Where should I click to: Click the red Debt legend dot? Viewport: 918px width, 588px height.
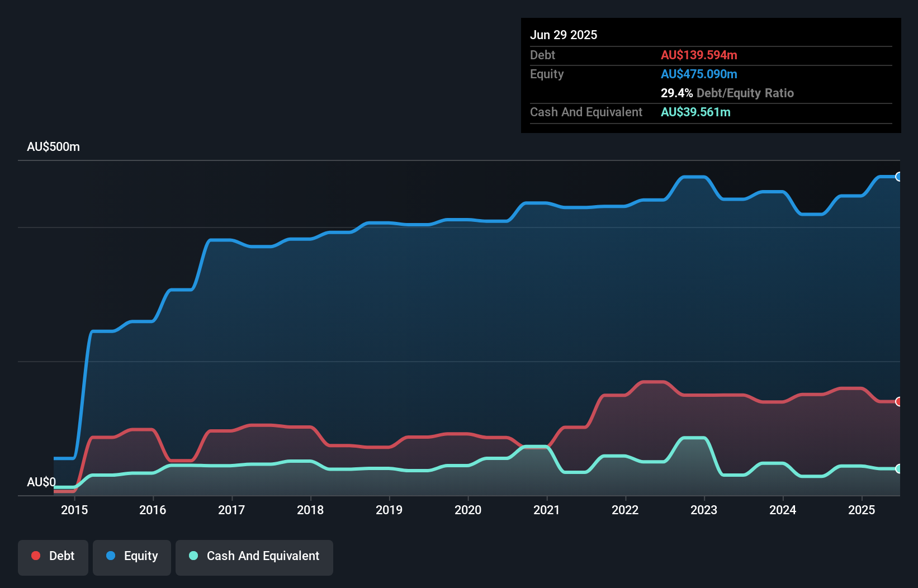(36, 556)
